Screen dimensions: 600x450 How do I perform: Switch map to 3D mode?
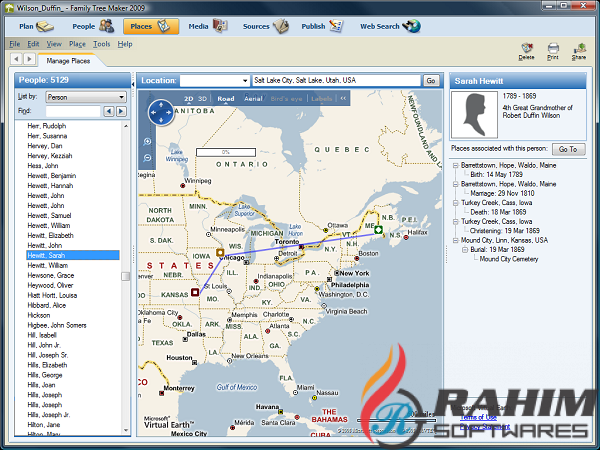[202, 99]
